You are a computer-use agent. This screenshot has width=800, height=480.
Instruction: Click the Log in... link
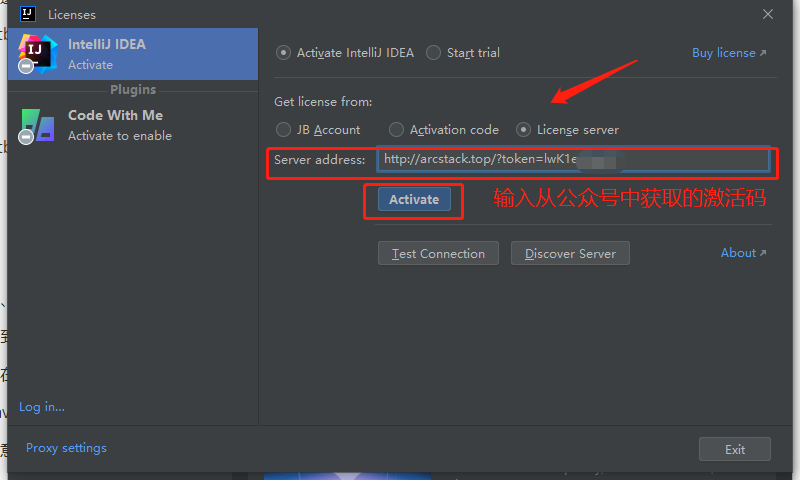(42, 407)
